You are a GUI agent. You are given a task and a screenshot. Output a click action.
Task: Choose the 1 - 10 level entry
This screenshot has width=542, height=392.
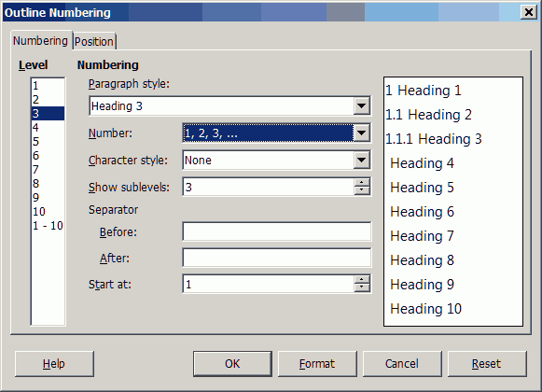pyautogui.click(x=48, y=226)
